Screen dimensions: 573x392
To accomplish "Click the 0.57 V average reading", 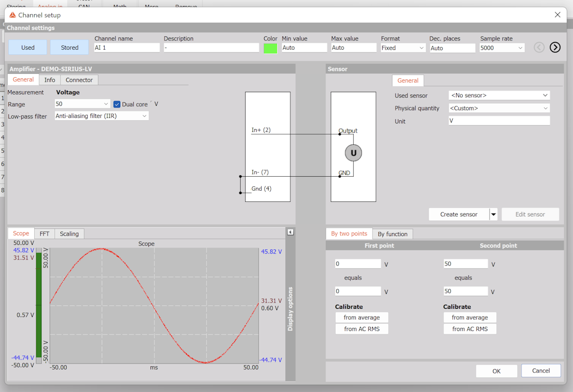I will tap(25, 315).
